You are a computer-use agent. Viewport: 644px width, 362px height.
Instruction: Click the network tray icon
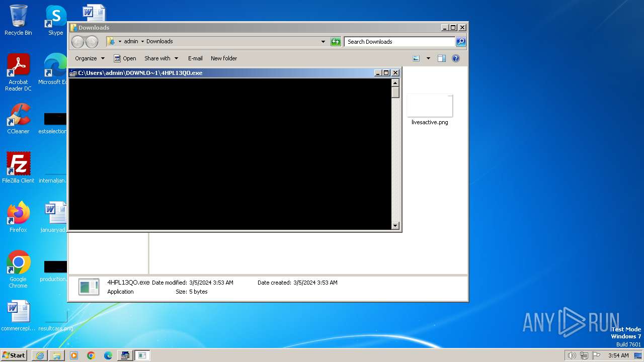click(584, 355)
